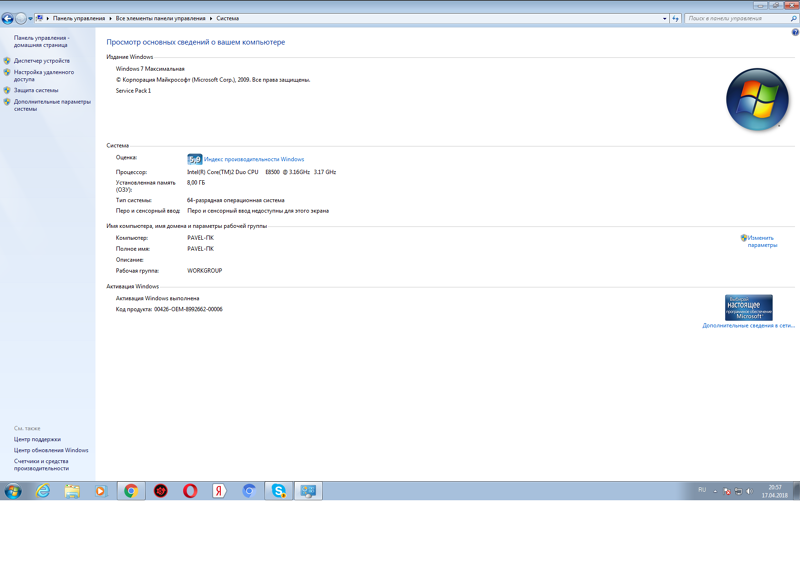Launch Internet Explorer from the taskbar
Screen dimensions: 800x575
click(43, 491)
